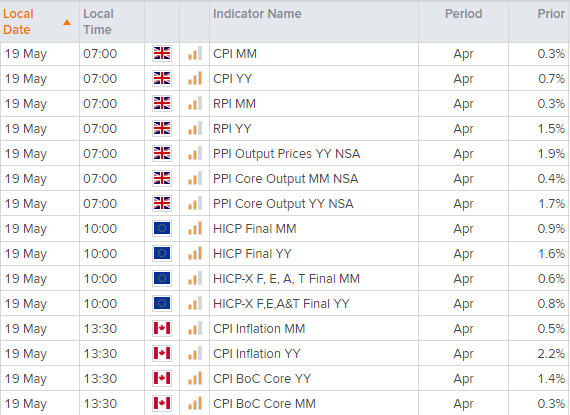
Task: Click the EU flag beside HICP-X F,E,A&T Final YY
Action: coord(162,303)
